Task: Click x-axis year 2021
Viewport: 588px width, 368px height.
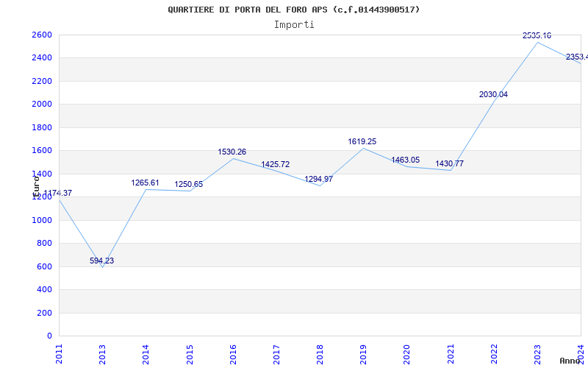Action: tap(451, 355)
